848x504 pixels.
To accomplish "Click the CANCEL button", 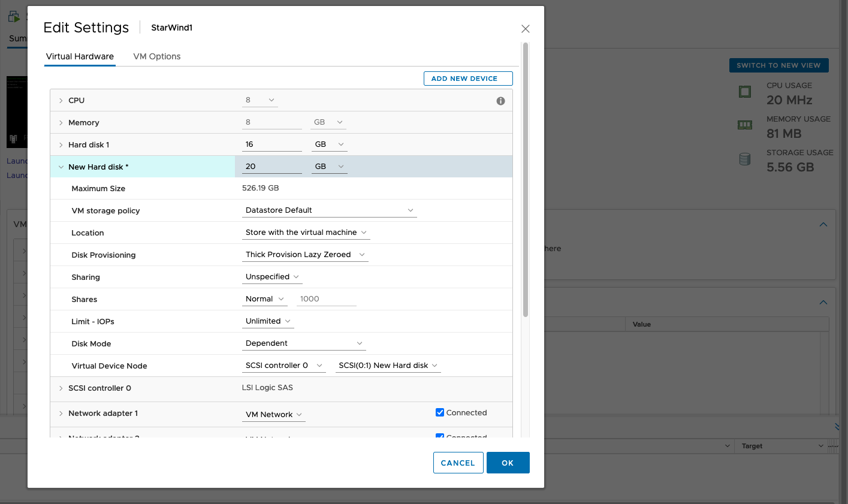I will pyautogui.click(x=458, y=463).
